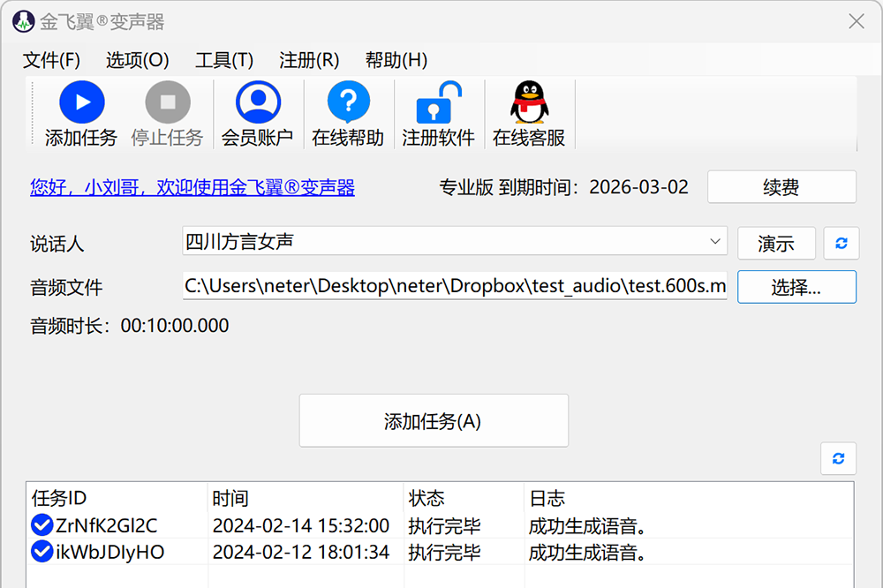Click the welcome link 您好，小刘哥

(192, 187)
